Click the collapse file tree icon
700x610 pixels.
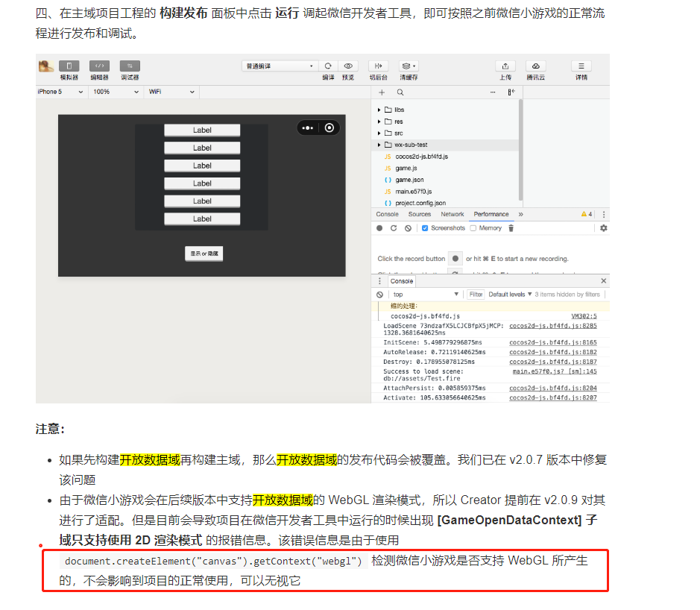pyautogui.click(x=511, y=92)
